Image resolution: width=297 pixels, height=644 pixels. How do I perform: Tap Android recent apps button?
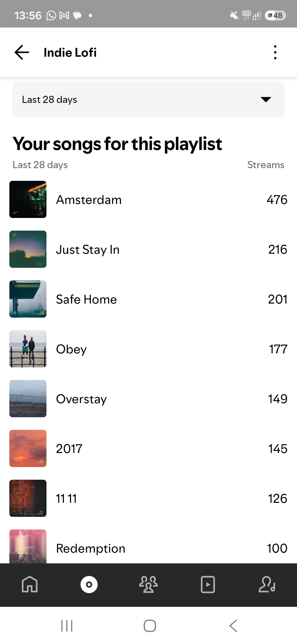pos(67,626)
